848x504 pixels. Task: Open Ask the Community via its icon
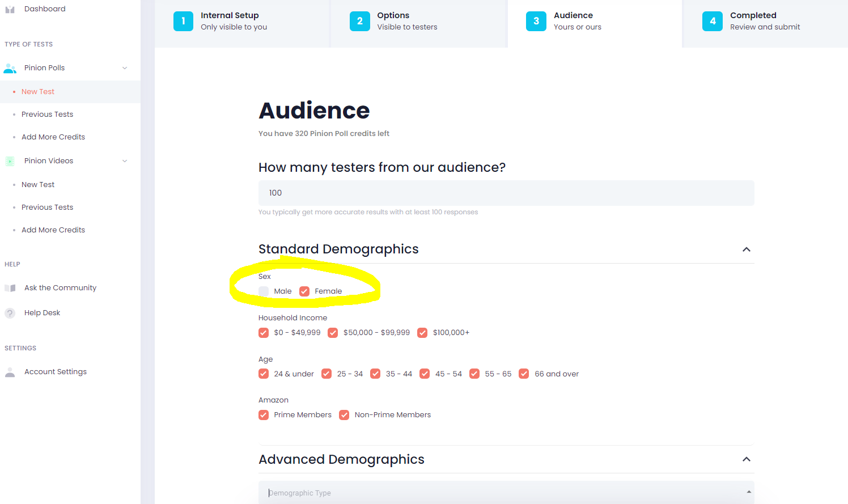10,287
